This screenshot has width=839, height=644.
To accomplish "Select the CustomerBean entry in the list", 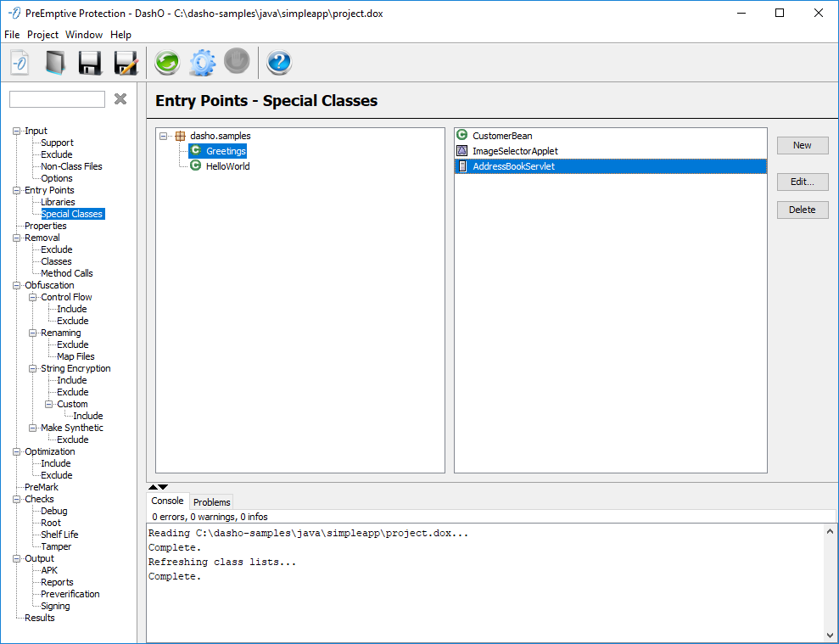I will click(502, 136).
